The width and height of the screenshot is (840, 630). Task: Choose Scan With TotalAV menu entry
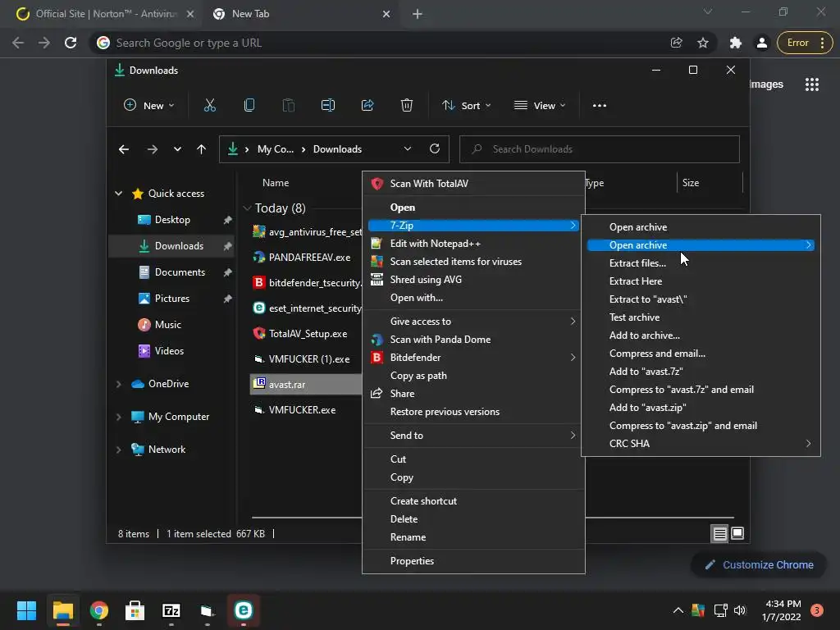[x=473, y=184]
